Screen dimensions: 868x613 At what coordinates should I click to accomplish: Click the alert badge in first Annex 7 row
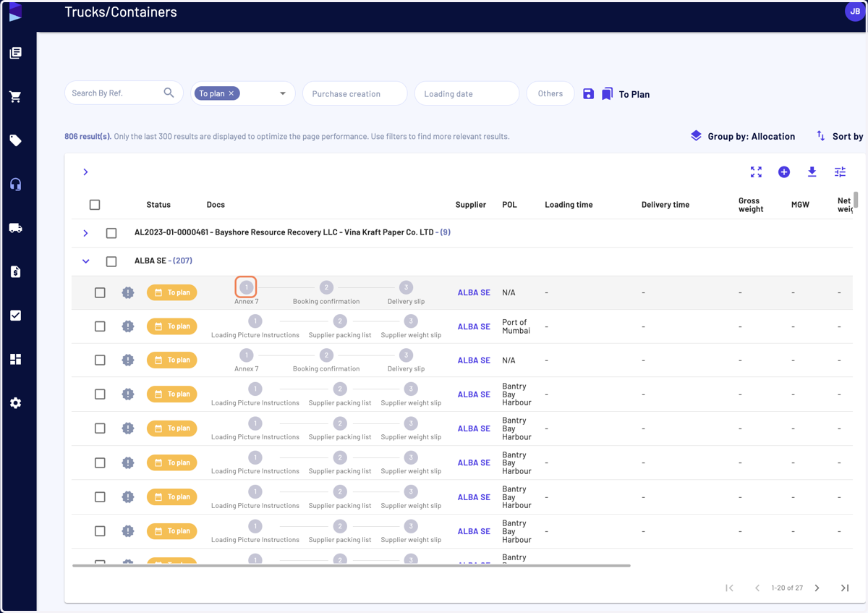[128, 292]
